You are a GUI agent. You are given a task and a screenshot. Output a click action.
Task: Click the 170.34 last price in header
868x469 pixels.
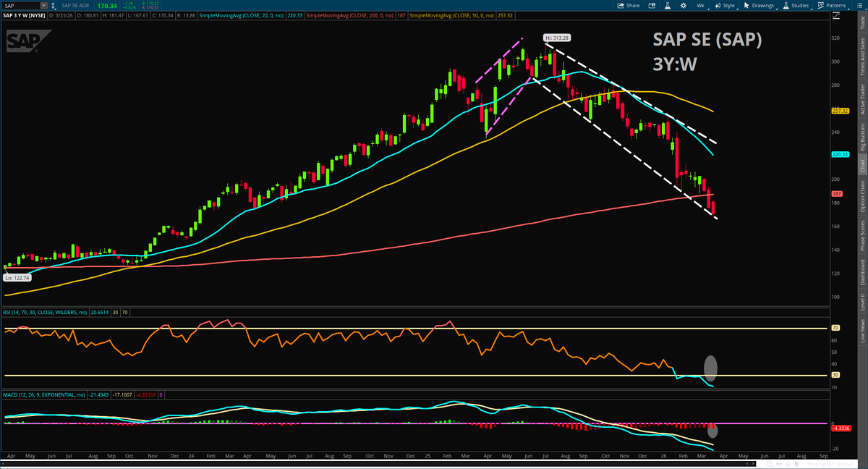[x=107, y=6]
